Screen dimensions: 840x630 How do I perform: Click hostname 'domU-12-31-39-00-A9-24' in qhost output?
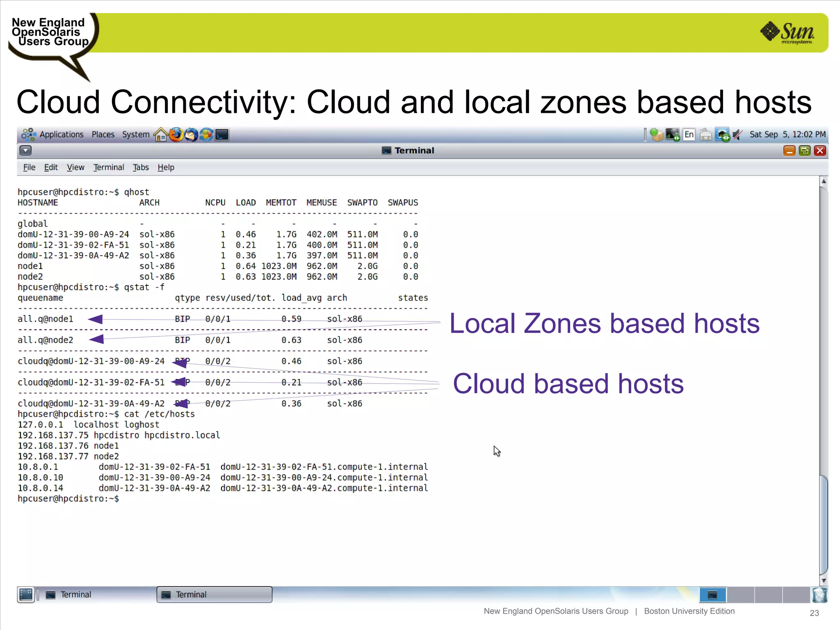tap(73, 234)
